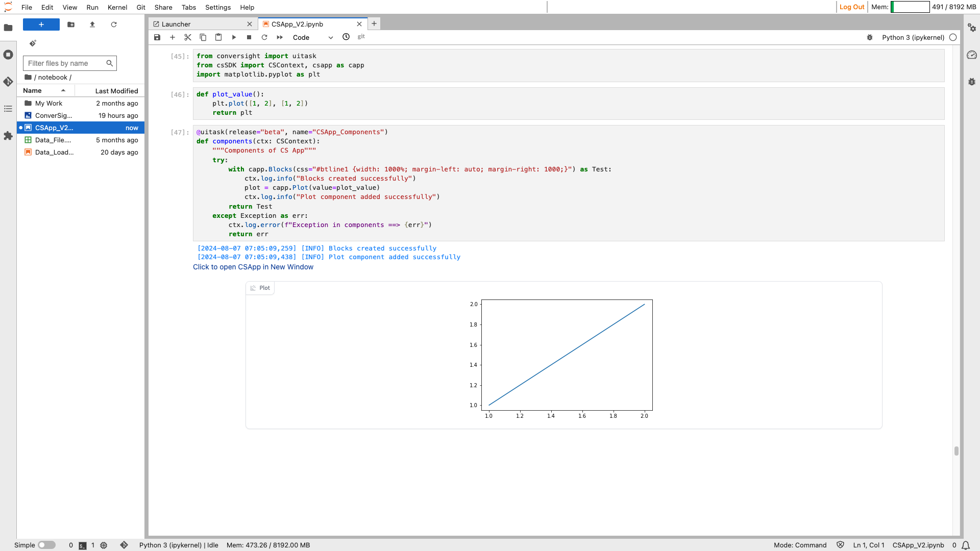Image resolution: width=980 pixels, height=551 pixels.
Task: Open the extension manager sidebar
Action: pos(8,136)
